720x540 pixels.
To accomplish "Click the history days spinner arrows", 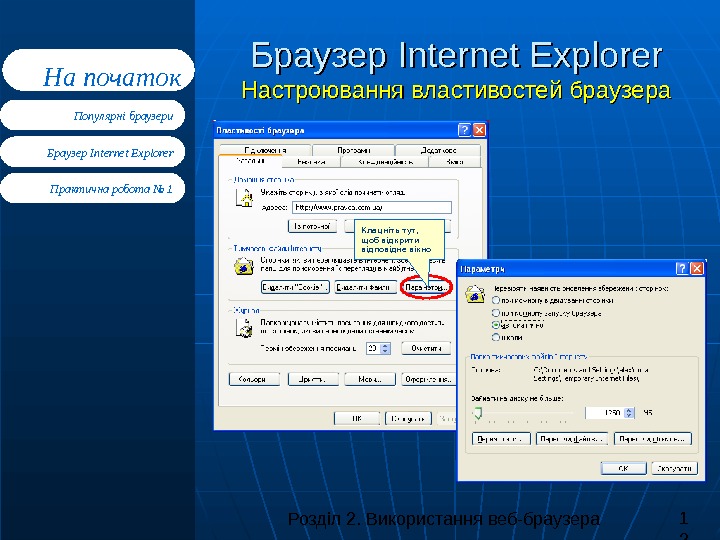I will (386, 349).
